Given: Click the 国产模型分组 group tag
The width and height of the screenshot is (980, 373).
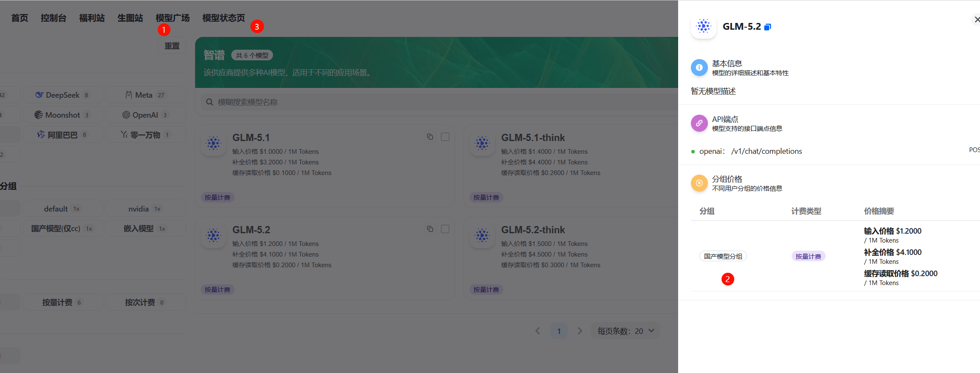Looking at the screenshot, I should coord(723,256).
